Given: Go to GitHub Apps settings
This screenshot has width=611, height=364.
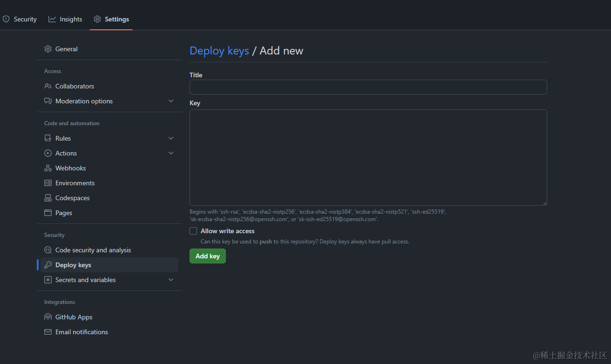Looking at the screenshot, I should pyautogui.click(x=109, y=317).
